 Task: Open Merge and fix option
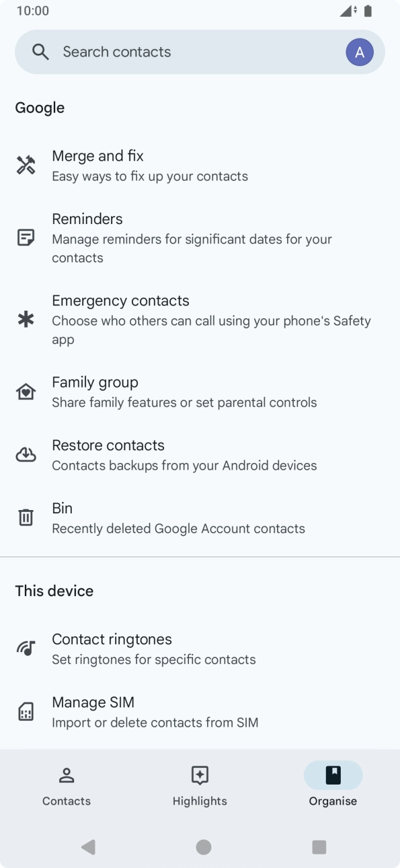coord(200,166)
